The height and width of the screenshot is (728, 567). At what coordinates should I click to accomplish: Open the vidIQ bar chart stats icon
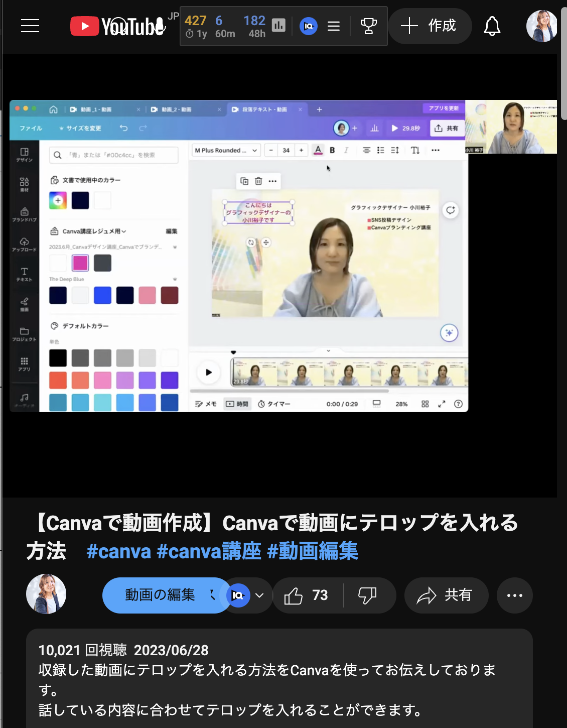278,25
